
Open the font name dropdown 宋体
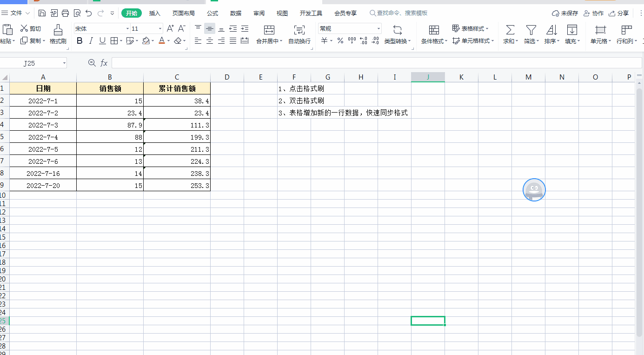pyautogui.click(x=127, y=29)
